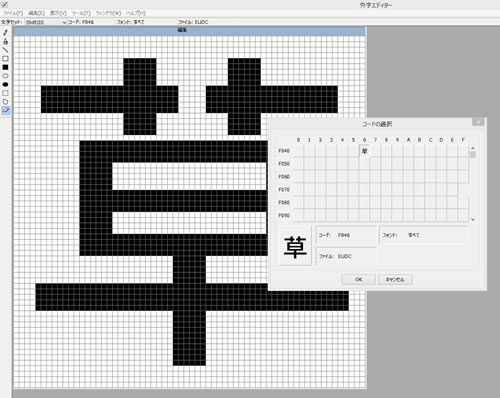Select the Straight Line tool
Screen dimensions: 500x398
click(x=5, y=50)
